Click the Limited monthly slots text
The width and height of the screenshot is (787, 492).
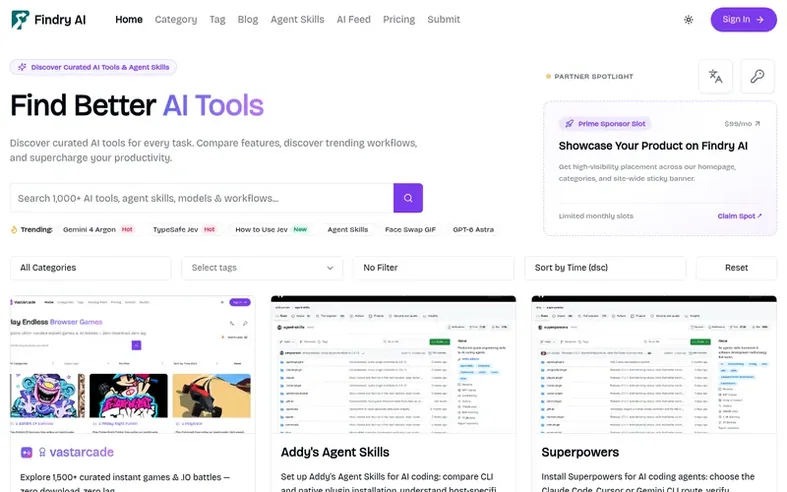596,216
